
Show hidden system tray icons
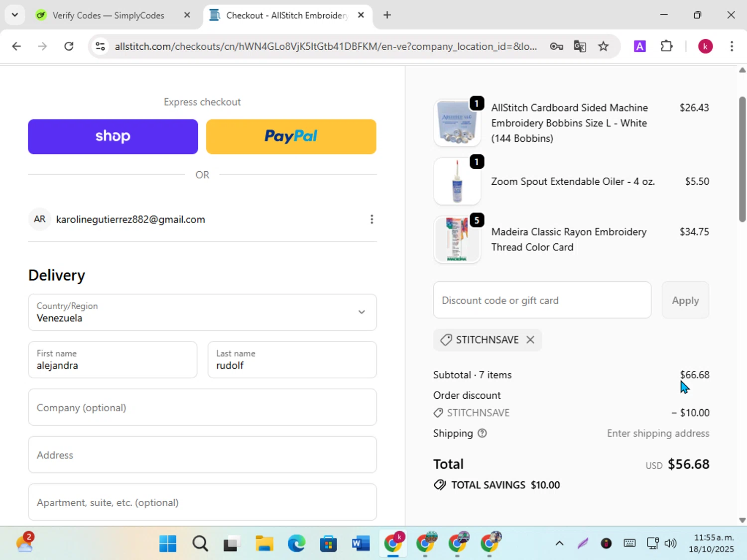coord(559,543)
